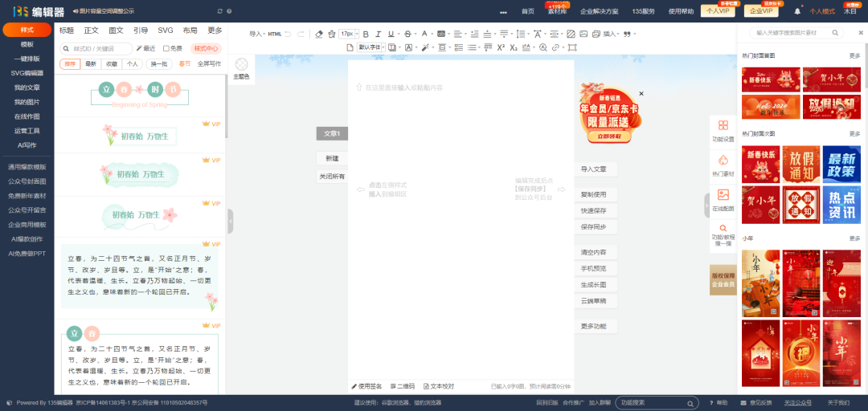Switch to the 最新 filter option
The image size is (868, 411).
click(x=91, y=63)
